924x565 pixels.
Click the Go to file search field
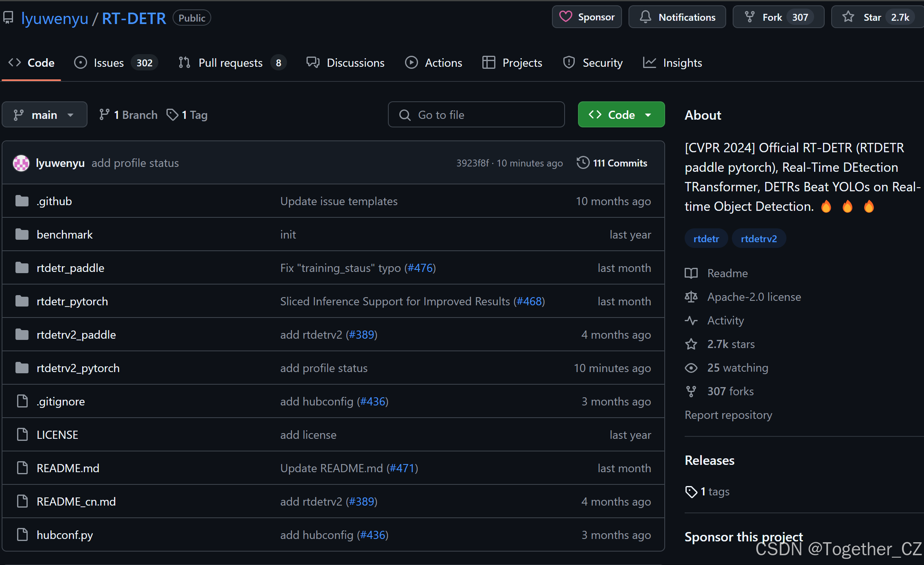pyautogui.click(x=476, y=115)
